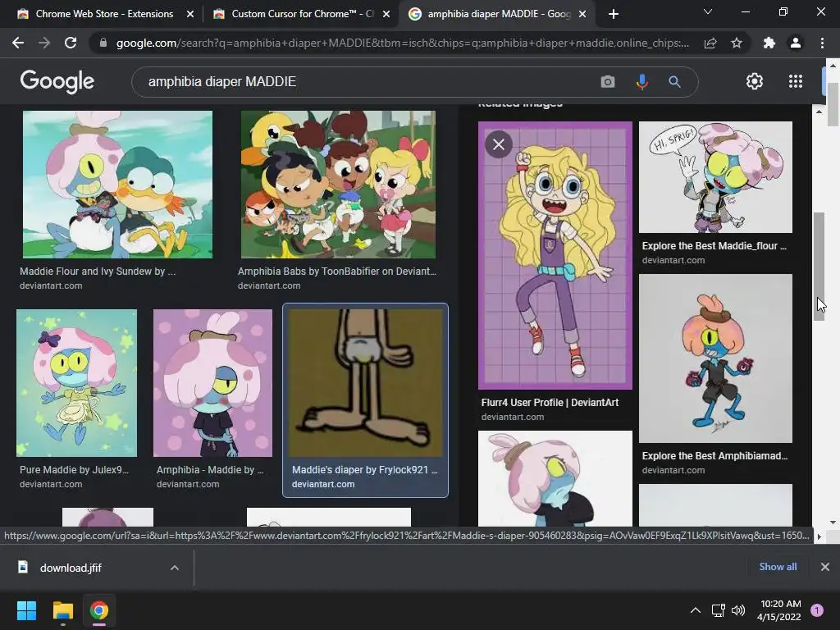
Task: Close the Flurr4 image preview panel
Action: 499,144
